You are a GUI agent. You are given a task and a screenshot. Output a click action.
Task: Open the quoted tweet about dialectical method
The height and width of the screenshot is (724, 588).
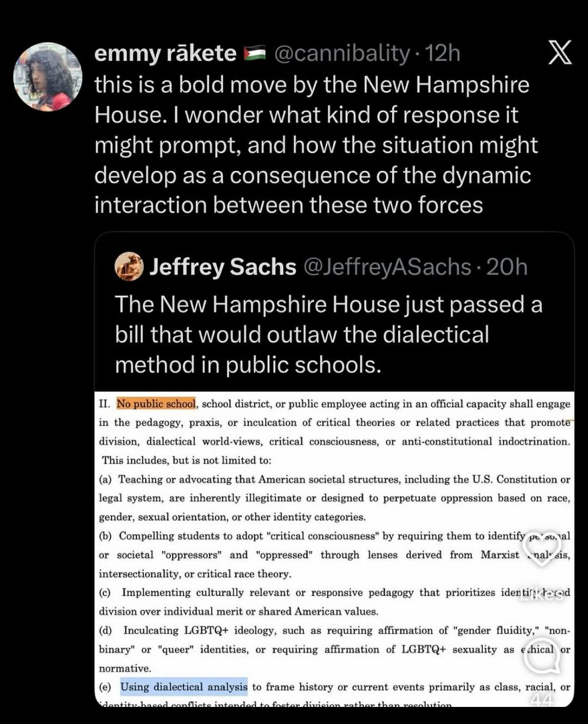pos(329,335)
